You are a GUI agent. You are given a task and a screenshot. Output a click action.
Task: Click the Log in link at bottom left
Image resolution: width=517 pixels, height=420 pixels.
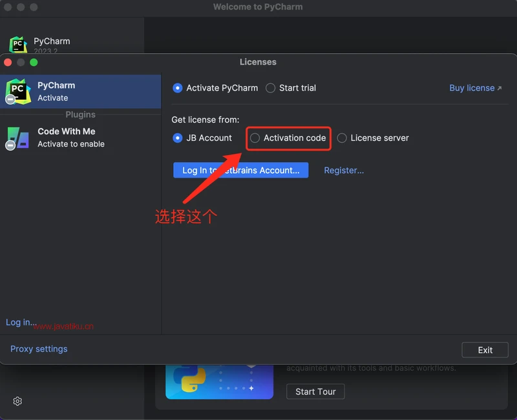tap(21, 322)
